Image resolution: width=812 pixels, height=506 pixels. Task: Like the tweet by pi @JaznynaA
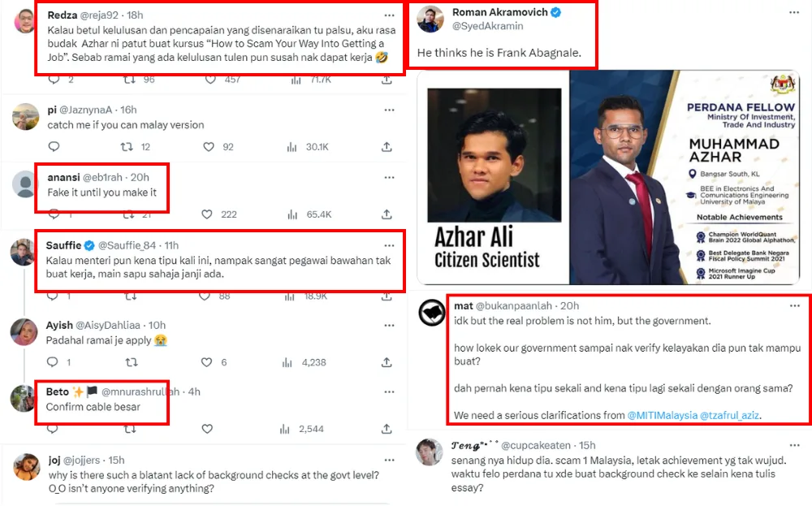pyautogui.click(x=208, y=147)
